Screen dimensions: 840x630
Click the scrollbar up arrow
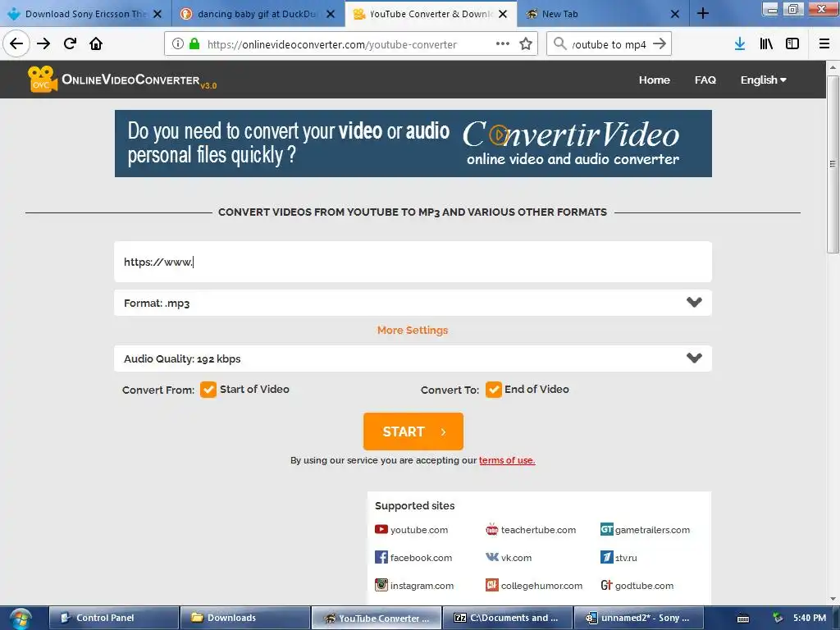[x=833, y=67]
